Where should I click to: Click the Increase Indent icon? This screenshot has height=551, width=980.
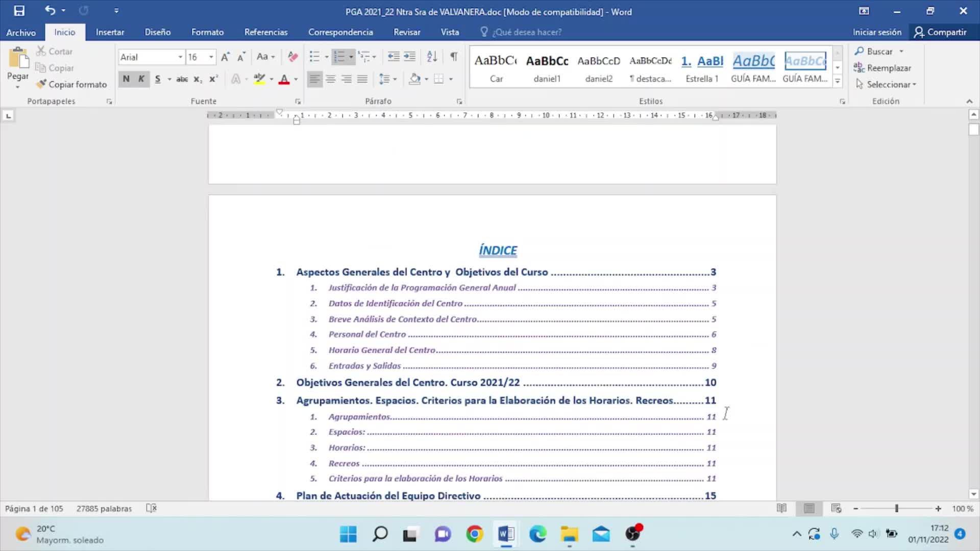click(410, 57)
